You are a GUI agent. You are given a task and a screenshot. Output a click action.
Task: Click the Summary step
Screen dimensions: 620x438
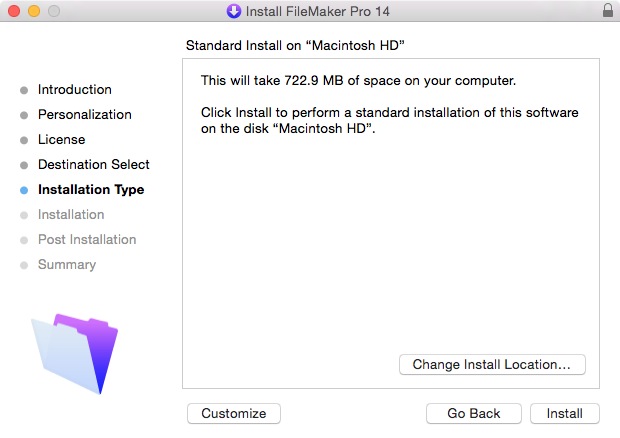click(x=67, y=264)
